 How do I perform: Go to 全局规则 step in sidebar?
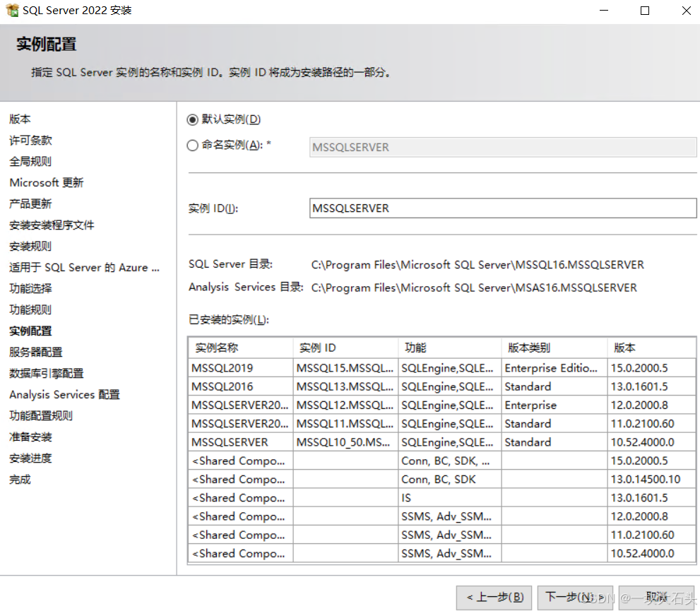pyautogui.click(x=30, y=162)
